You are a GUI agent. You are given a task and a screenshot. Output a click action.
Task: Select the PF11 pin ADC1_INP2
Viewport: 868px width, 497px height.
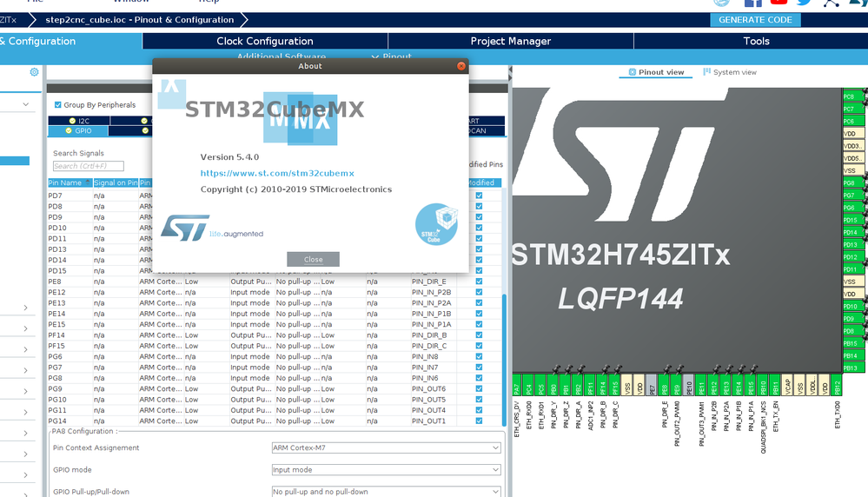[590, 385]
